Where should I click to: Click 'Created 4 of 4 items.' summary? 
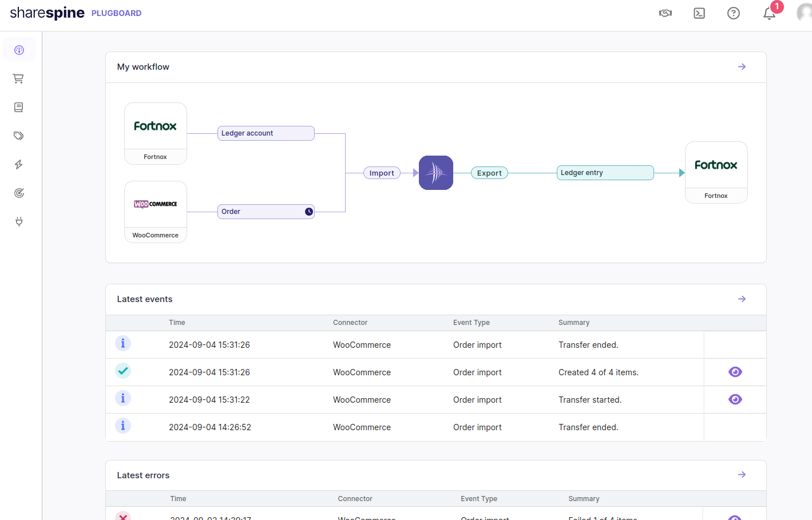(599, 372)
